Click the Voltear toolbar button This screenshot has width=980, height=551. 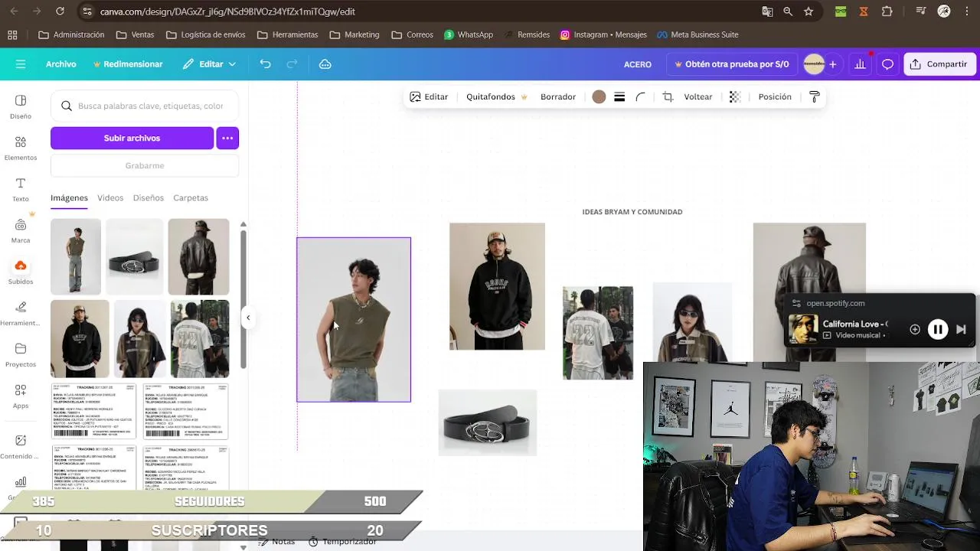tap(698, 97)
